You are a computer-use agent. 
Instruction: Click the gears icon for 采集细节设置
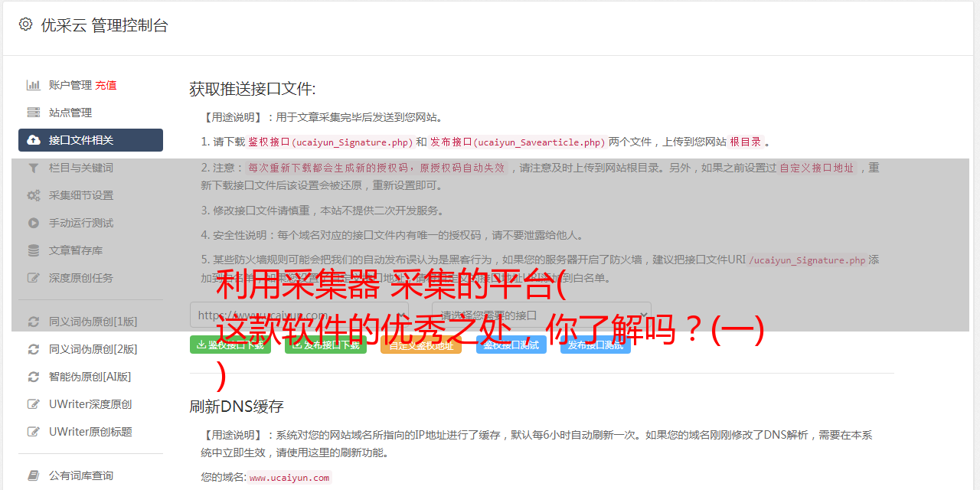(x=34, y=195)
